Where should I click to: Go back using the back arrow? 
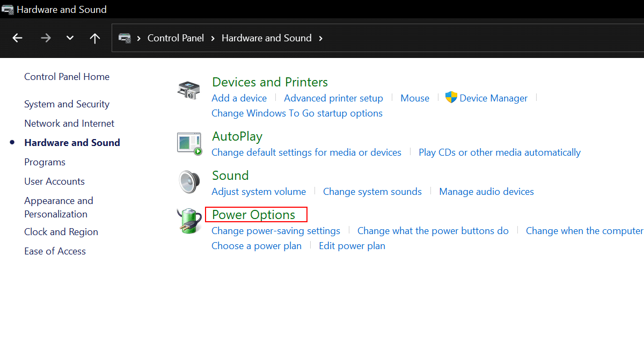pyautogui.click(x=18, y=38)
